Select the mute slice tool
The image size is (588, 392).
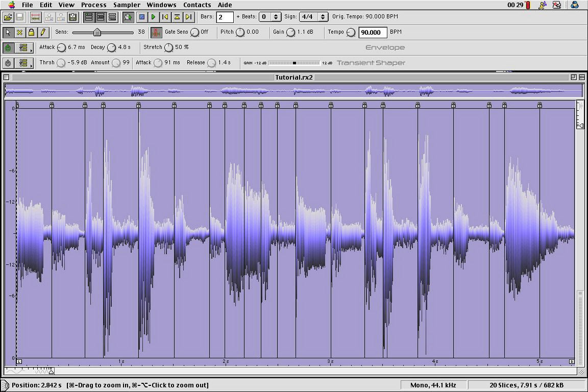19,32
